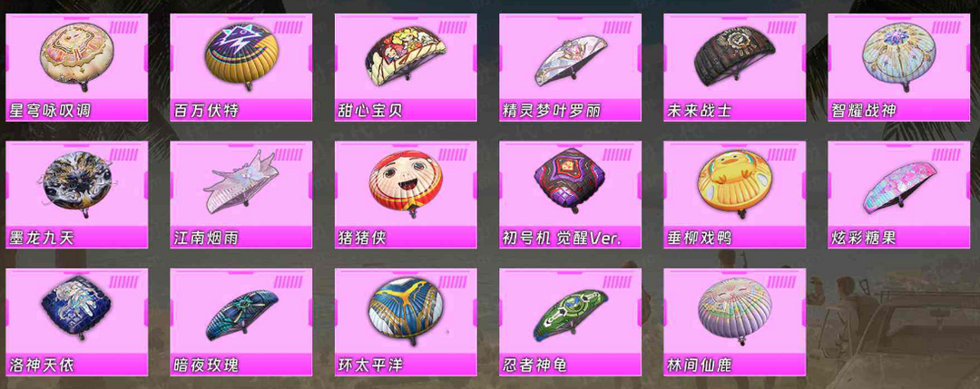Select the 江南烟雨 parachute card
This screenshot has height=389, width=980.
pyautogui.click(x=241, y=195)
